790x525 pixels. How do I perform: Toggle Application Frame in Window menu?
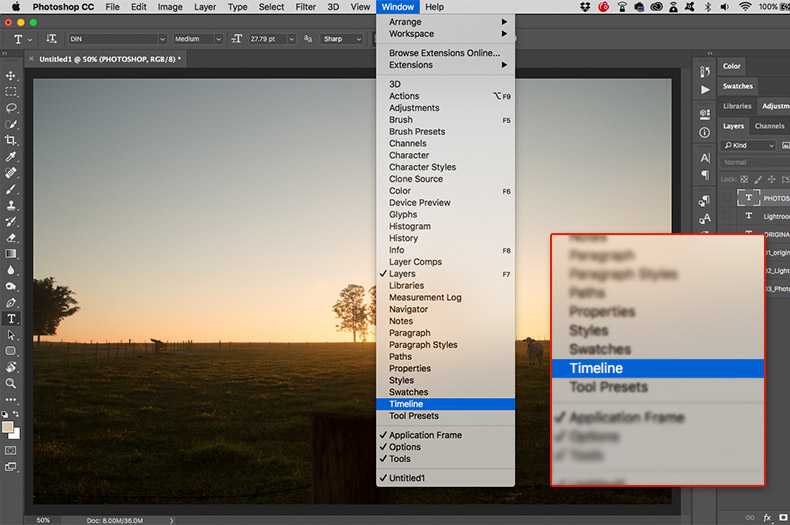point(445,435)
